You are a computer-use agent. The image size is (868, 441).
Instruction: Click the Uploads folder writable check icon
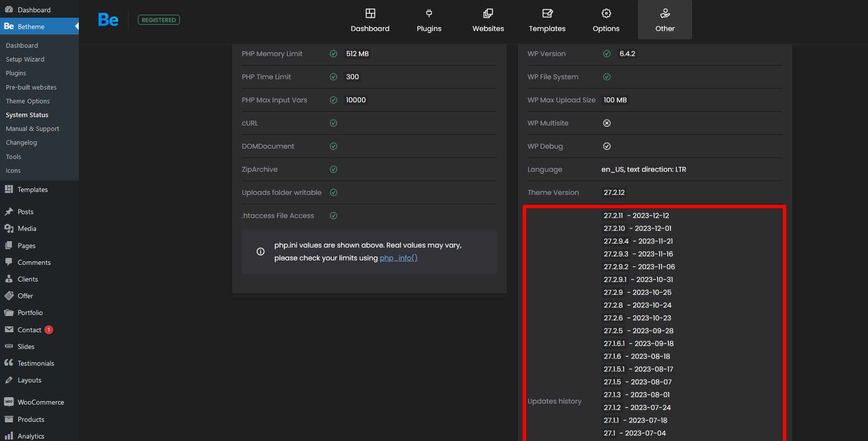pyautogui.click(x=334, y=192)
